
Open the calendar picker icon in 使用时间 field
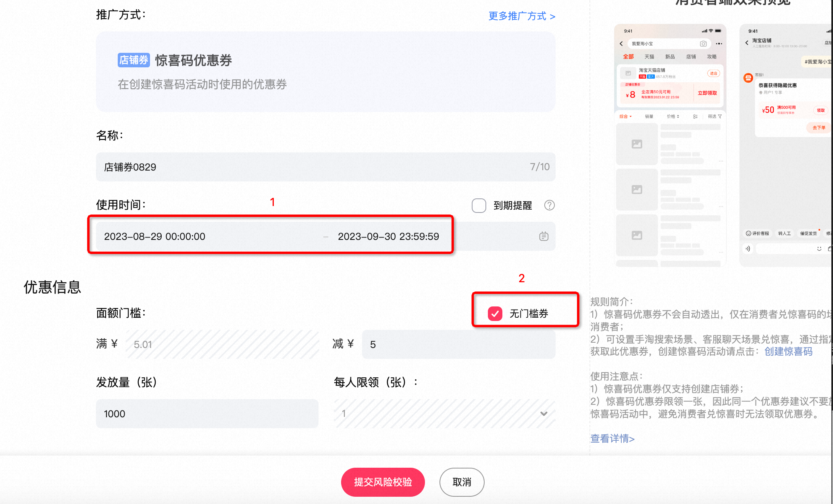[544, 236]
